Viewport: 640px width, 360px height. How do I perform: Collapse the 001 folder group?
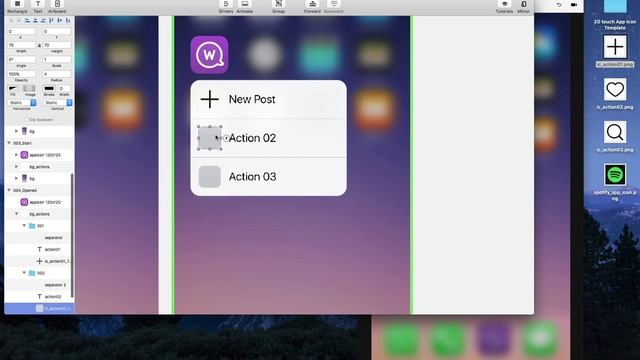coord(24,226)
